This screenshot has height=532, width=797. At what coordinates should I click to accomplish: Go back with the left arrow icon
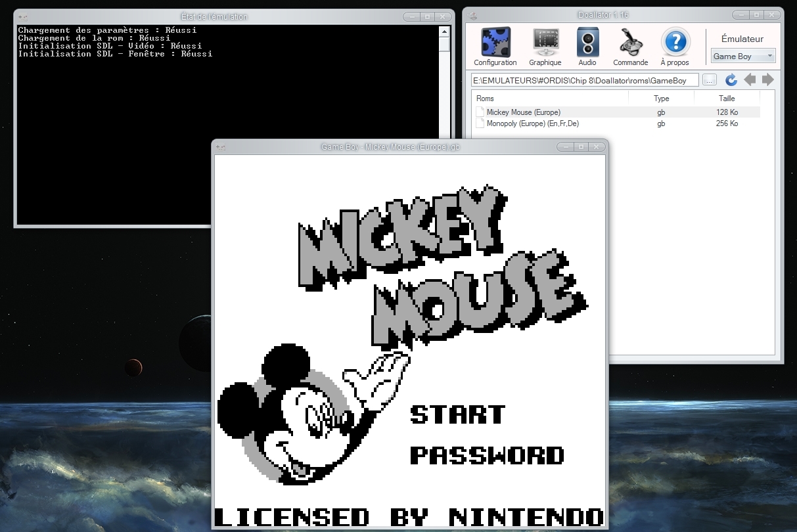(750, 80)
